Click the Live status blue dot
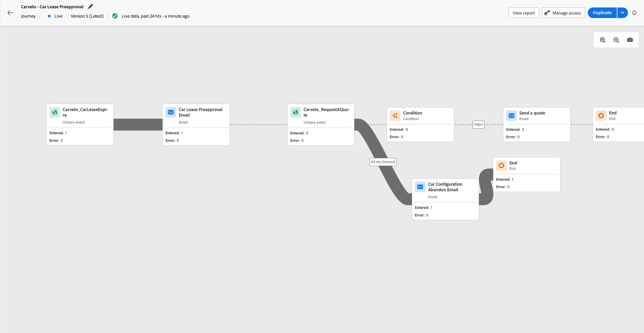The height and width of the screenshot is (333, 644). coord(49,16)
